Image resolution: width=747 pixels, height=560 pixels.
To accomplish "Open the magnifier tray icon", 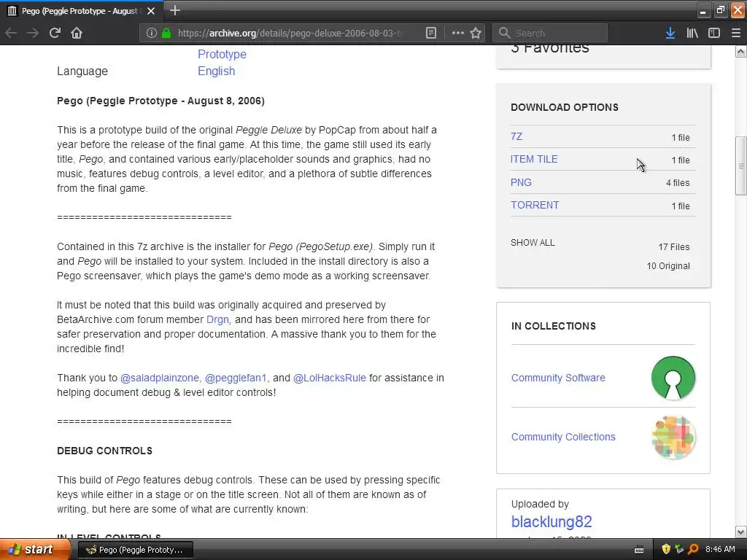I will click(x=693, y=549).
